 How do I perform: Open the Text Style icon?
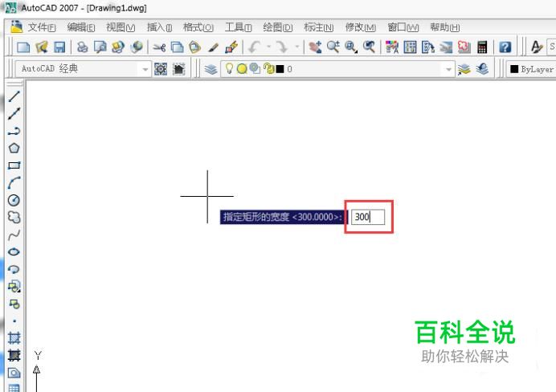coord(537,47)
